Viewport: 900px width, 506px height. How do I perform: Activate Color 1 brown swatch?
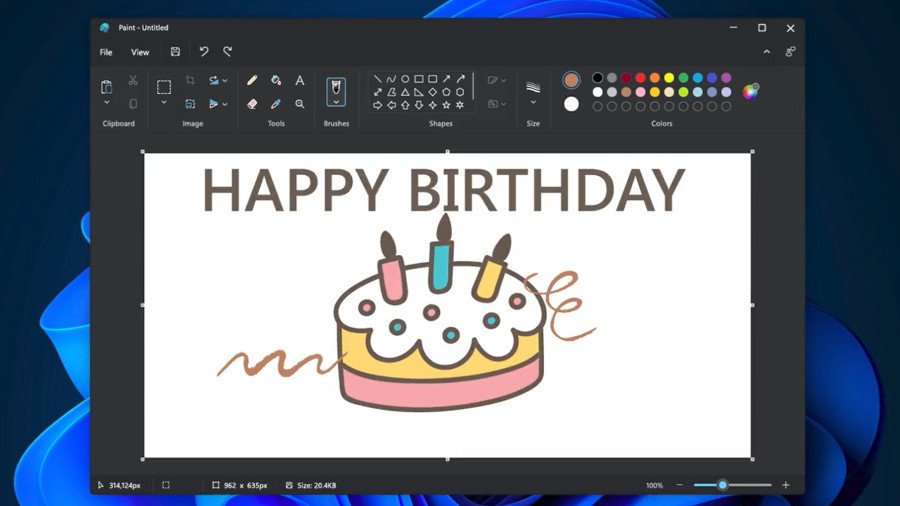point(571,80)
